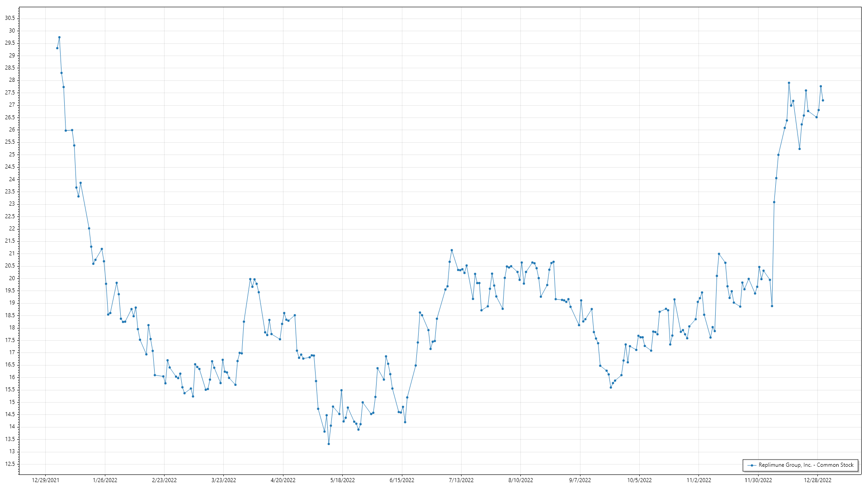Click the 25 label on the y-axis
Screen dimensions: 868x488
point(12,155)
